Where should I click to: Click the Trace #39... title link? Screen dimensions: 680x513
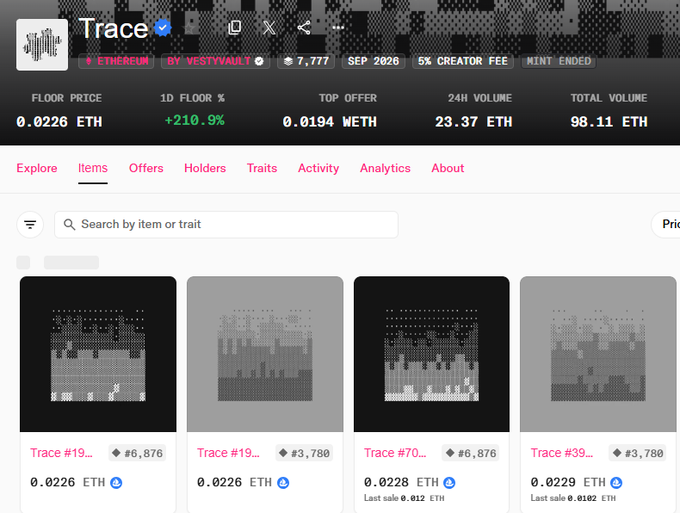[562, 453]
